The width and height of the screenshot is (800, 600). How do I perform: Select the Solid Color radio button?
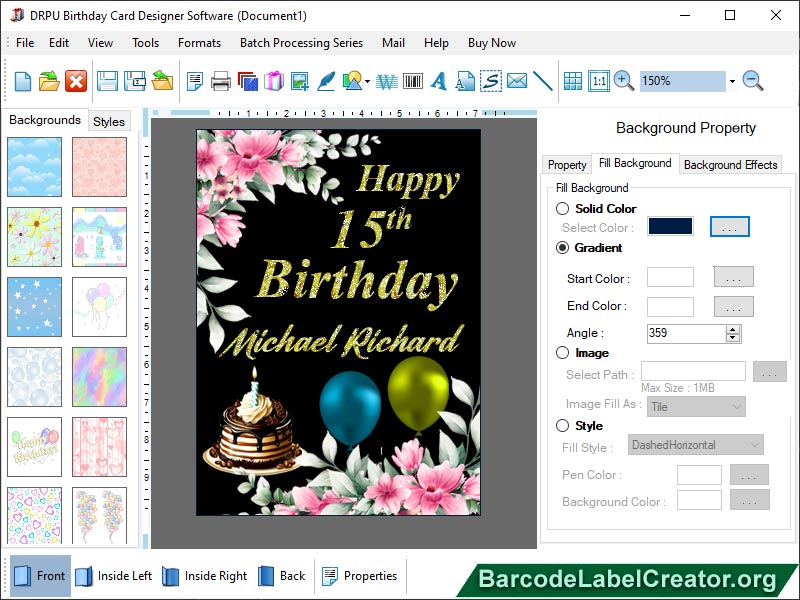pos(562,209)
